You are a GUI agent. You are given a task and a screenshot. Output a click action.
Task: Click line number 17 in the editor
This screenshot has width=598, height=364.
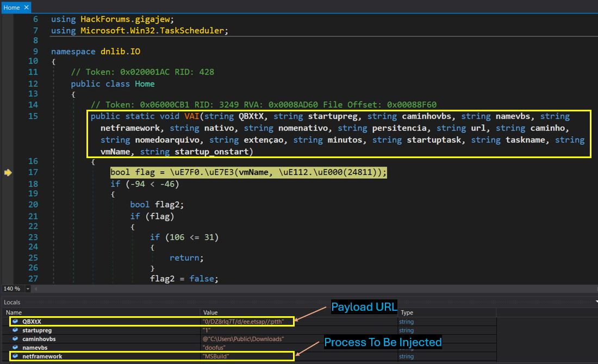click(33, 173)
